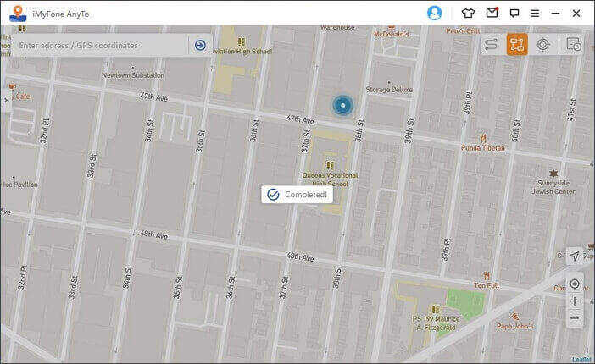
Task: Click the Newtown Substation map label
Action: (x=133, y=75)
